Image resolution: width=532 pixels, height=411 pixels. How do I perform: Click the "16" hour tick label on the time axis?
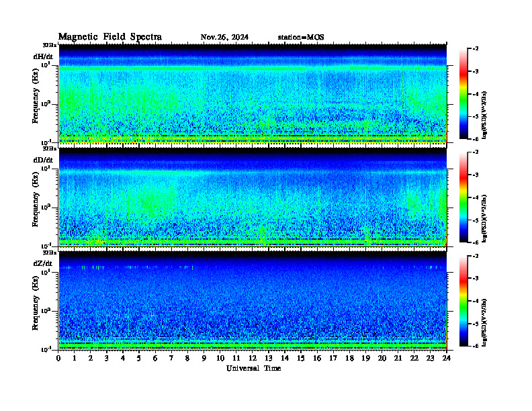click(317, 359)
